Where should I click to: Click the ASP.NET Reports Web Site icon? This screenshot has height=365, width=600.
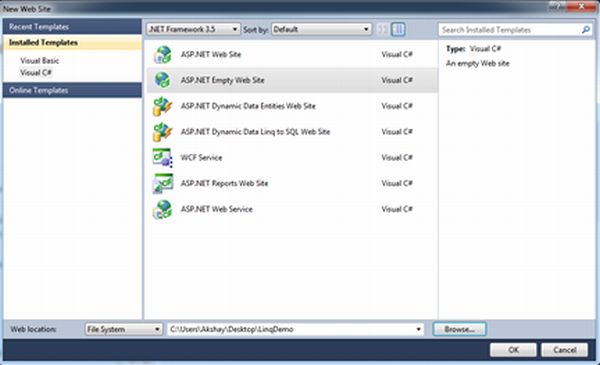[x=162, y=183]
